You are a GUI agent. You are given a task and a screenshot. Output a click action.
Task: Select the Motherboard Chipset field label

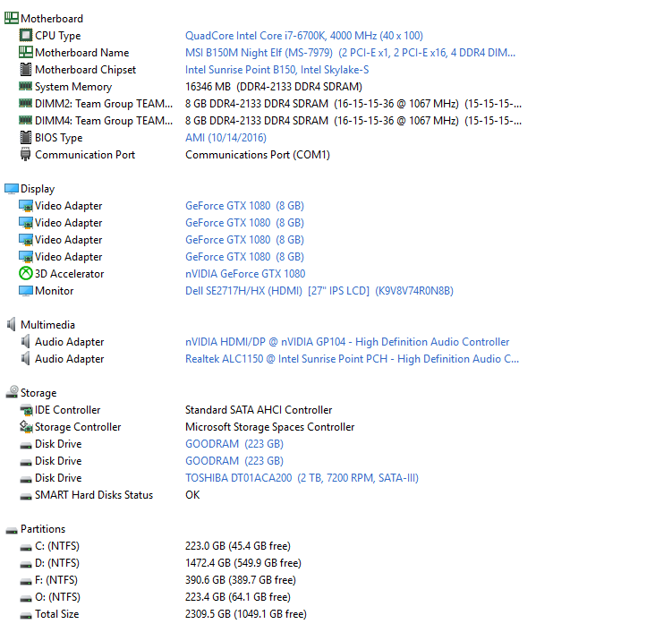coord(85,70)
